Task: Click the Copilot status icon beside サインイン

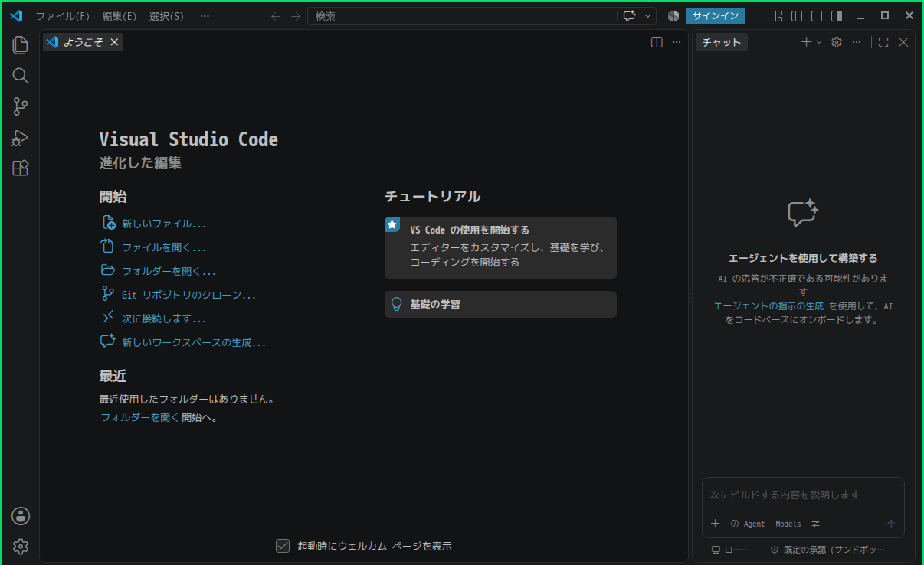Action: 673,16
